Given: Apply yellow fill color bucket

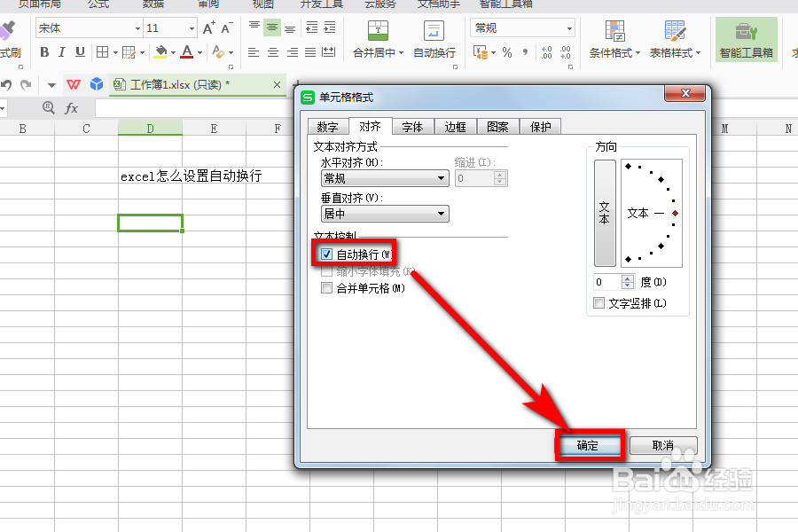Looking at the screenshot, I should [160, 52].
